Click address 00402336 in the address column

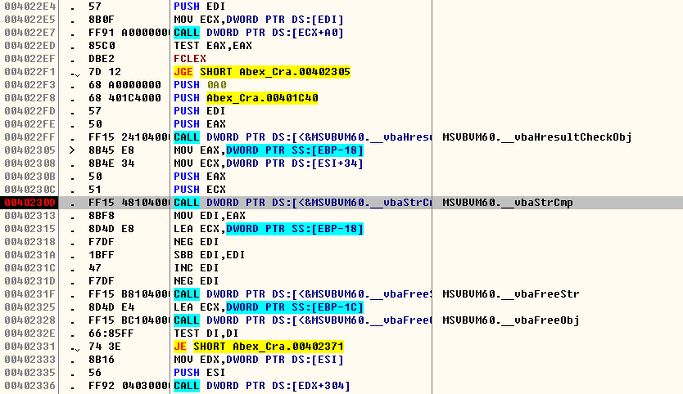tap(30, 385)
